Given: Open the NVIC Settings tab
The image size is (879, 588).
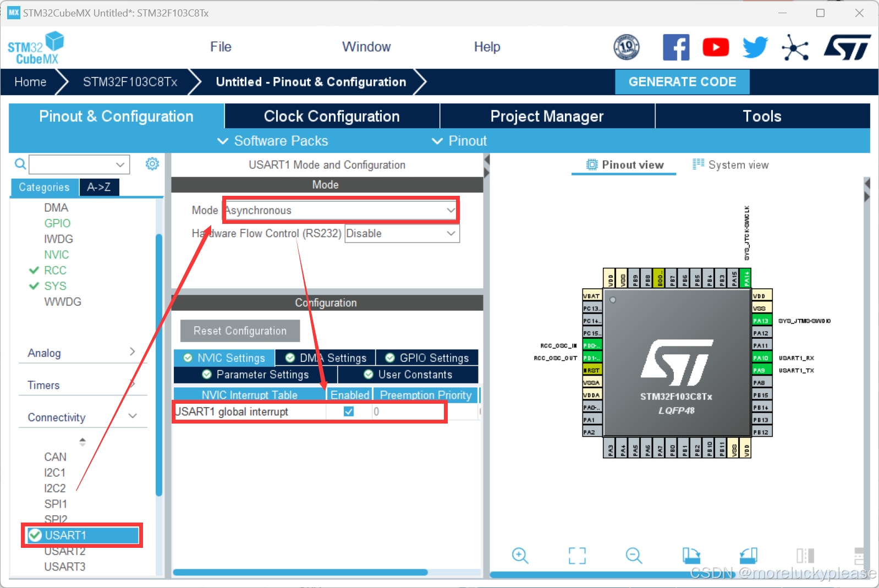Looking at the screenshot, I should [224, 358].
